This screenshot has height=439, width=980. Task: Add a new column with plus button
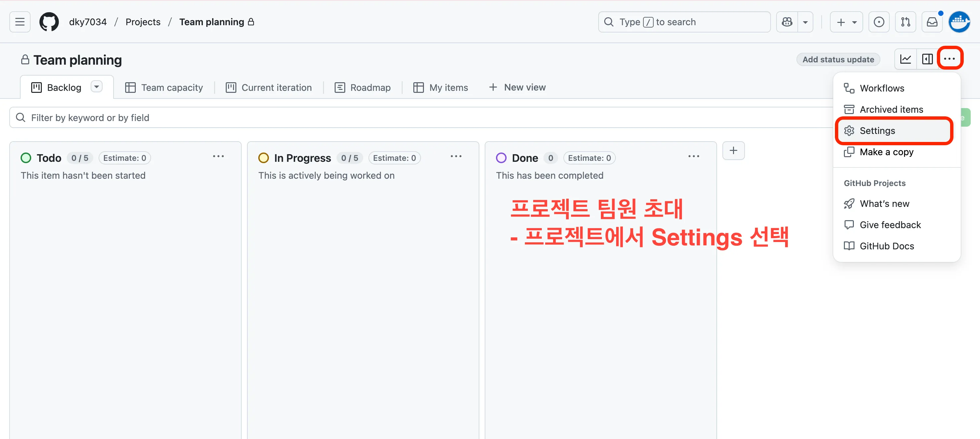pos(733,151)
